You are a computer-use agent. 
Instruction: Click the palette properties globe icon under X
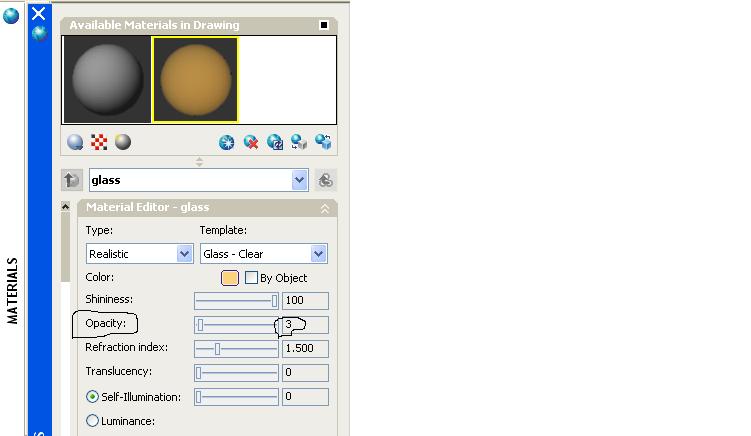pos(39,34)
